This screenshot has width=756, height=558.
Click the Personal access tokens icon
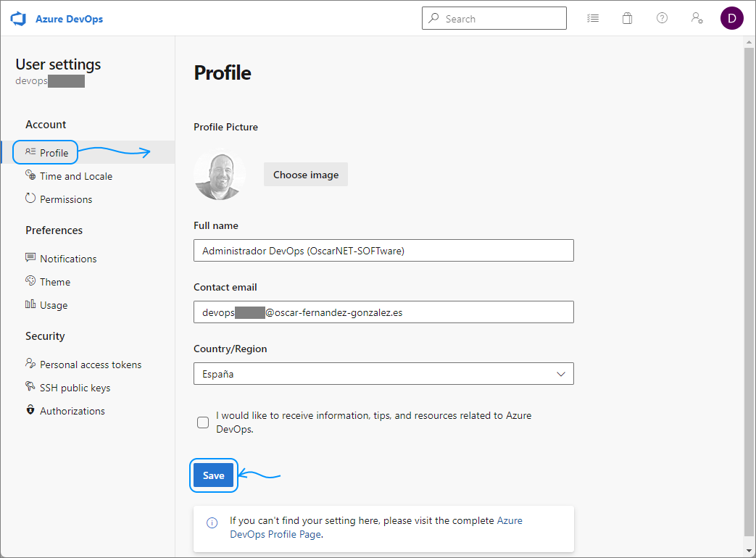click(x=30, y=363)
